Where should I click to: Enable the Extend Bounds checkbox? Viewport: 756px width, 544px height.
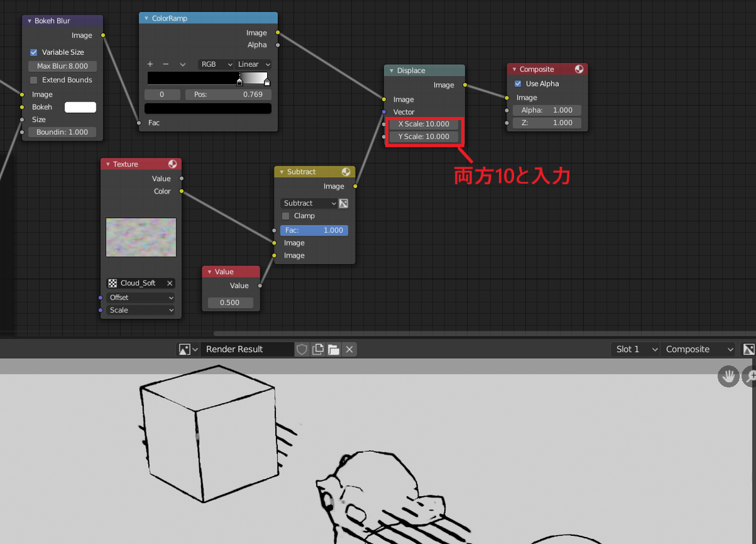click(x=34, y=80)
